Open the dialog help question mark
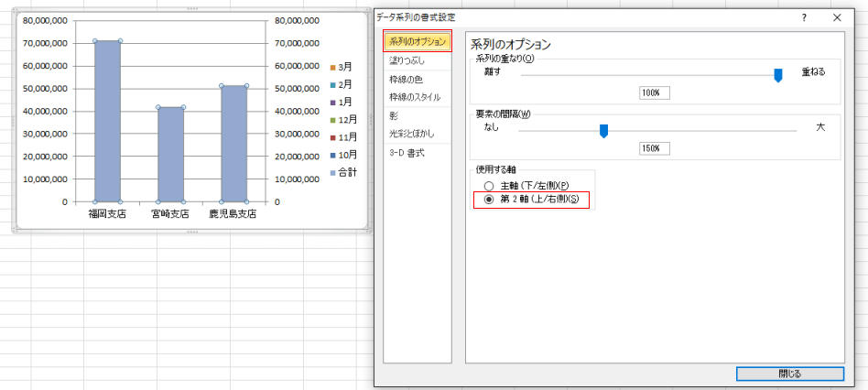Image resolution: width=868 pixels, height=390 pixels. 804,17
